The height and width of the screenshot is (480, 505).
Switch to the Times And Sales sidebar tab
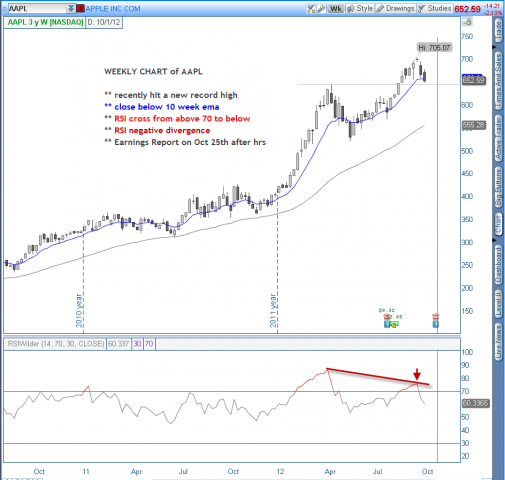(499, 81)
